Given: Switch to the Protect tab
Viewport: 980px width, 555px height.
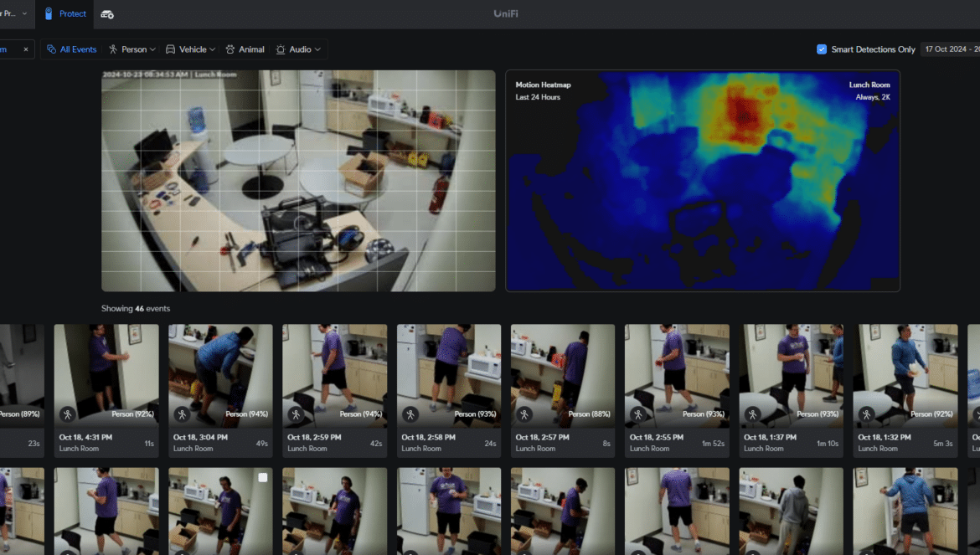Looking at the screenshot, I should coord(65,13).
